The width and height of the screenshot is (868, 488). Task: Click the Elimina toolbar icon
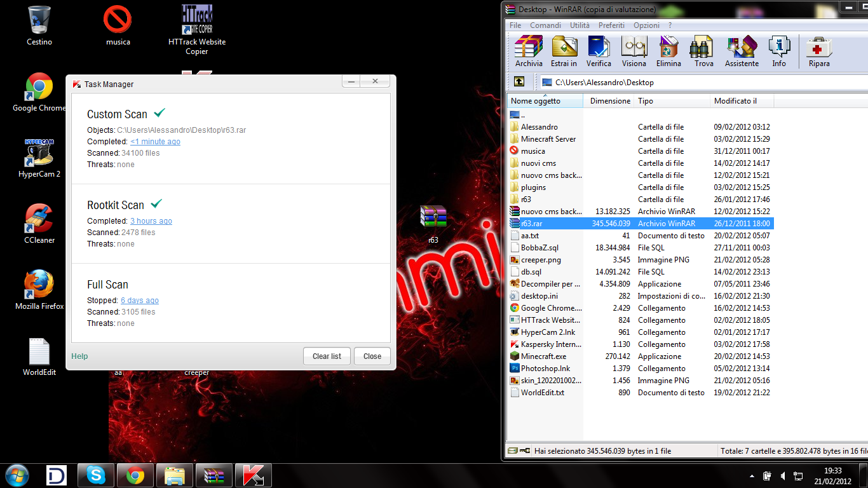668,51
